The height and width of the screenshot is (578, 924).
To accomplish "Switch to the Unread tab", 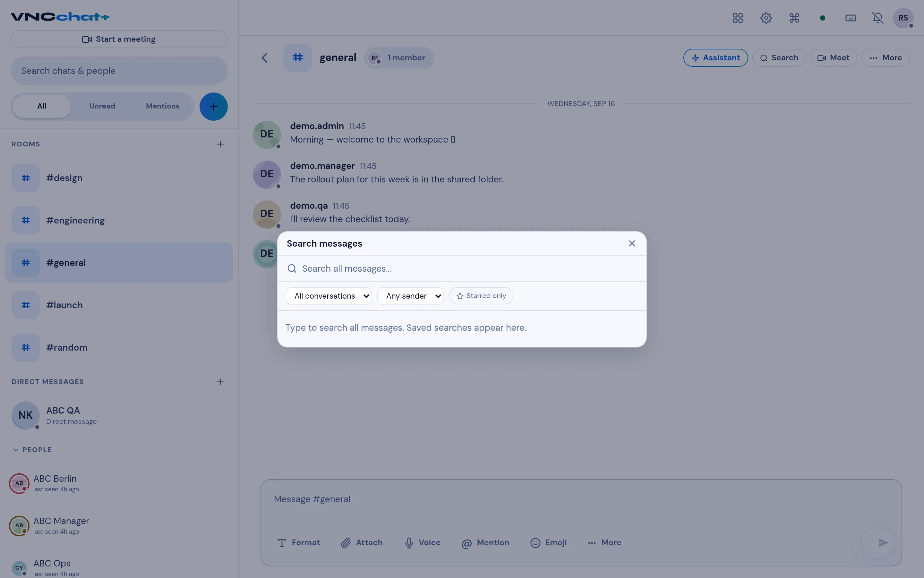I will click(102, 106).
